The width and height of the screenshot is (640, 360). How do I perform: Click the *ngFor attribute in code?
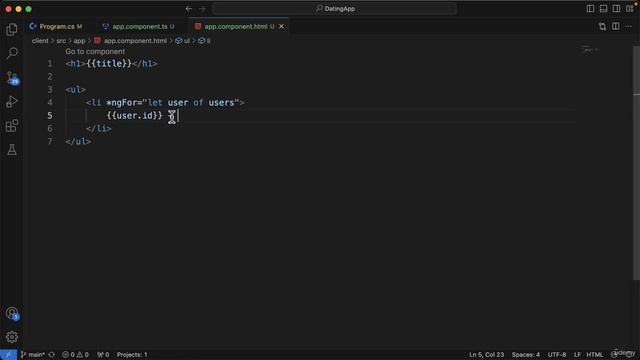[x=122, y=102]
